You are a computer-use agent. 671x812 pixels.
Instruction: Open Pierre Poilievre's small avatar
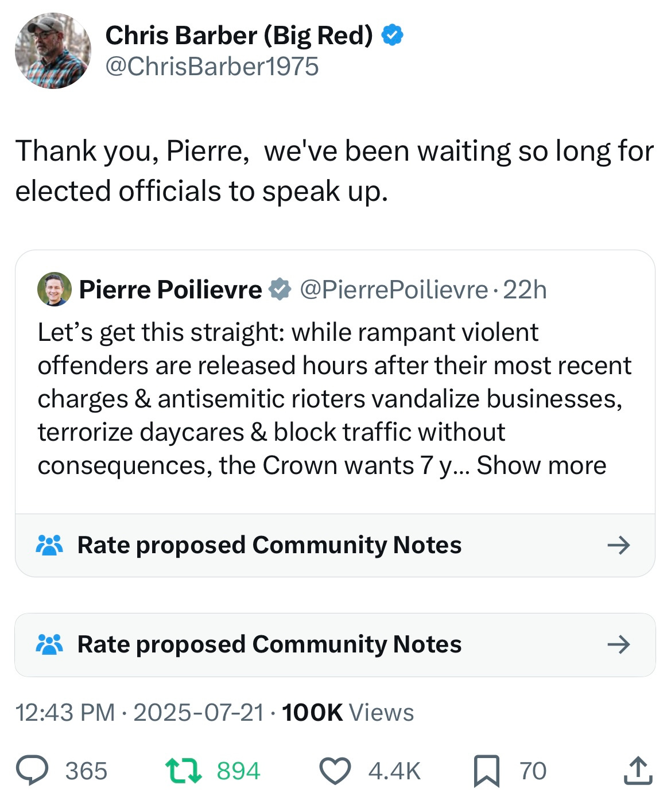(55, 289)
